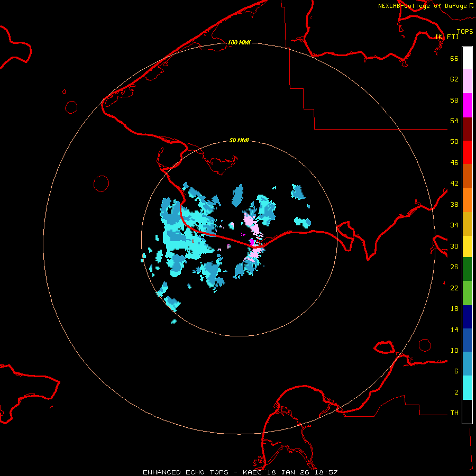This screenshot has width=476, height=476.
Task: Click the bright orange legend swatch
Action: [467, 200]
